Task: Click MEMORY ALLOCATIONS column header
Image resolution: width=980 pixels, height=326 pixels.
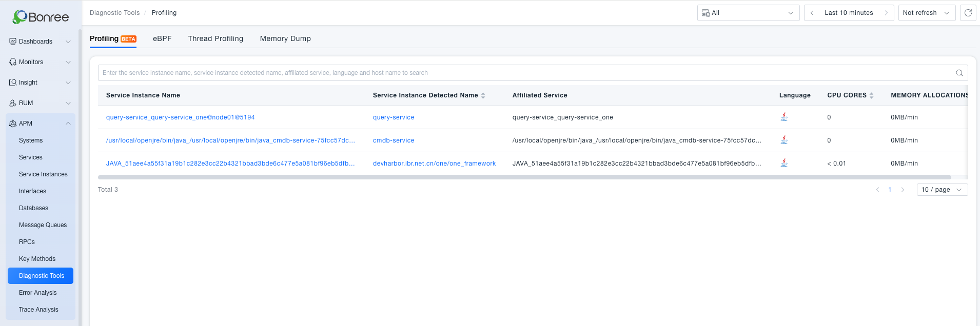Action: (929, 95)
